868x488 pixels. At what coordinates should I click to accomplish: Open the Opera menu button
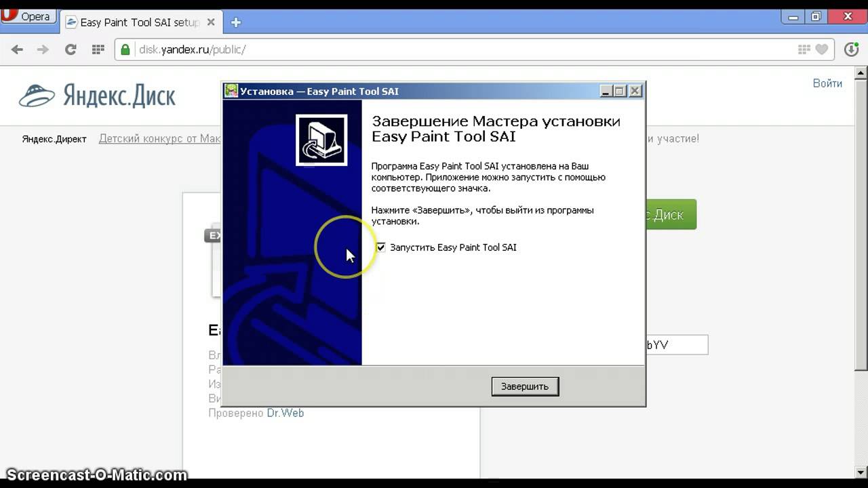point(28,16)
